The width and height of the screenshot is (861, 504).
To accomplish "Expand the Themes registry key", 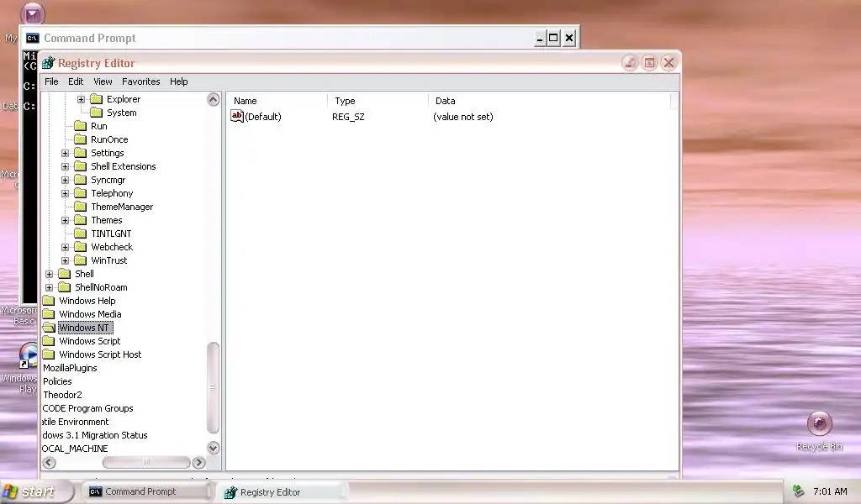I will [x=66, y=220].
